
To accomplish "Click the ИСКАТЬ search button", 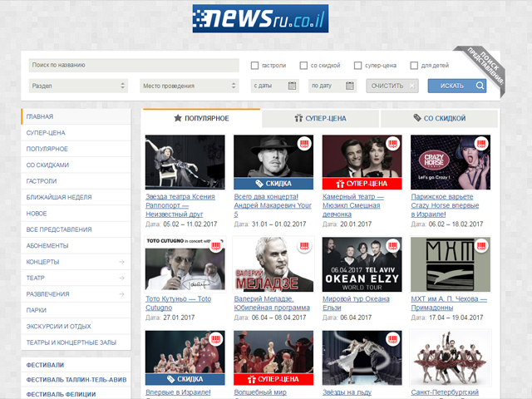I will pos(457,86).
